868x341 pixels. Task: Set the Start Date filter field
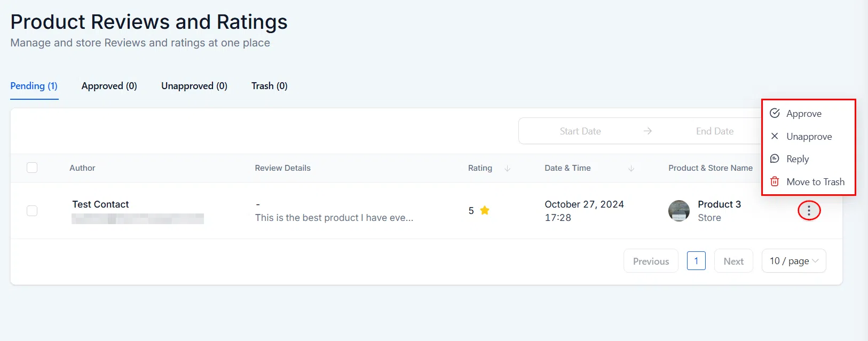580,131
